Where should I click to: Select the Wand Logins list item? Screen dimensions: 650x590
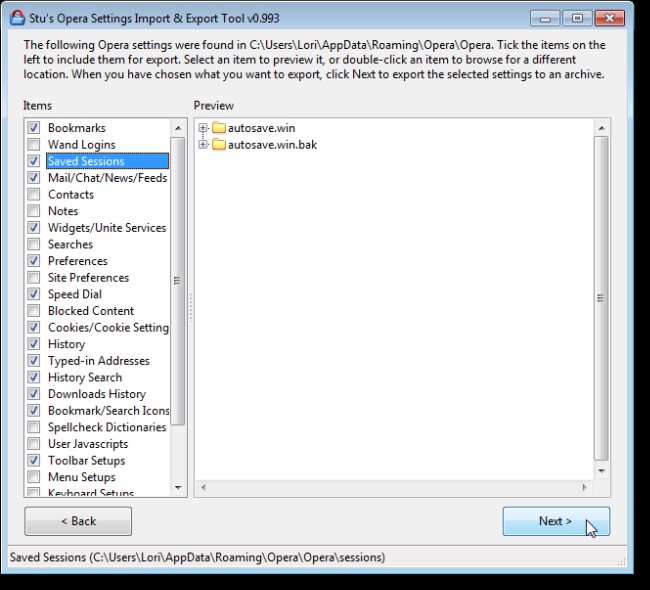pos(82,144)
